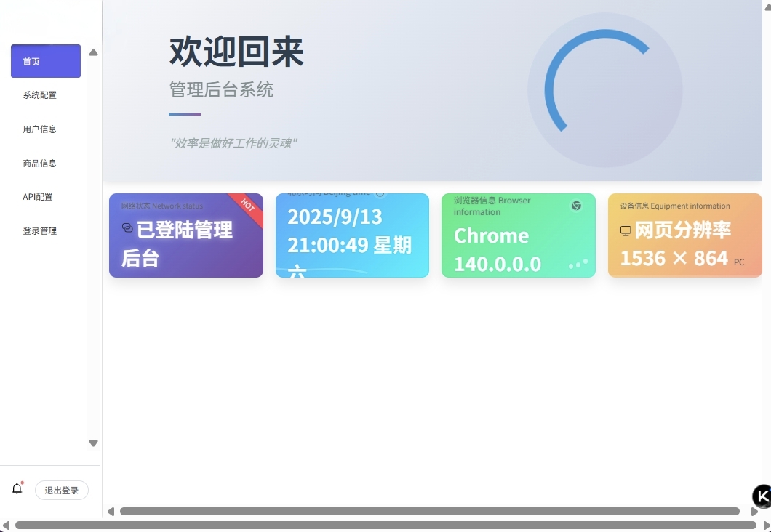
Task: Click the monitor icon beside 网页分辨率
Action: (626, 231)
